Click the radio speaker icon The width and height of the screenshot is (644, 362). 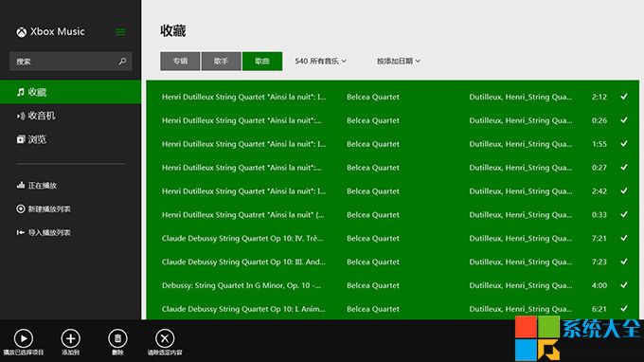pos(21,116)
